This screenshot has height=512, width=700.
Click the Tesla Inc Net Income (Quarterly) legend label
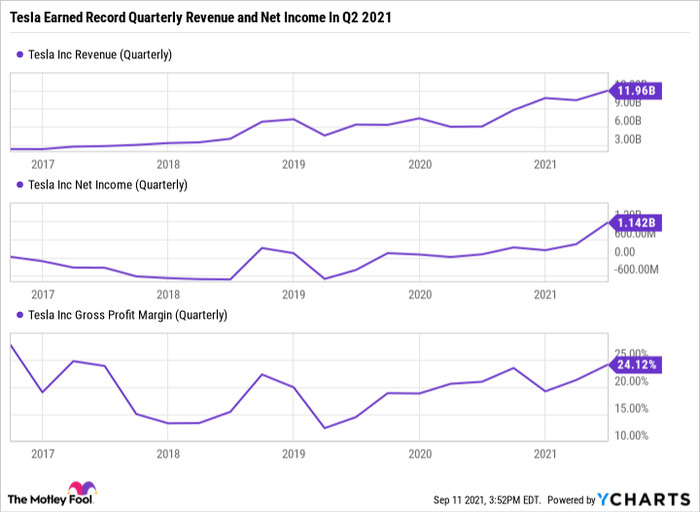tap(108, 185)
